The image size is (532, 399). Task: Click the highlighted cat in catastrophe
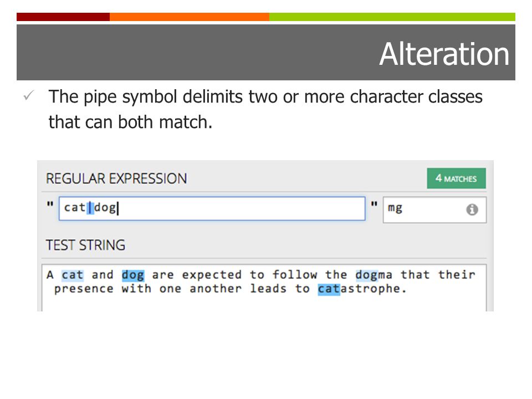tap(329, 289)
